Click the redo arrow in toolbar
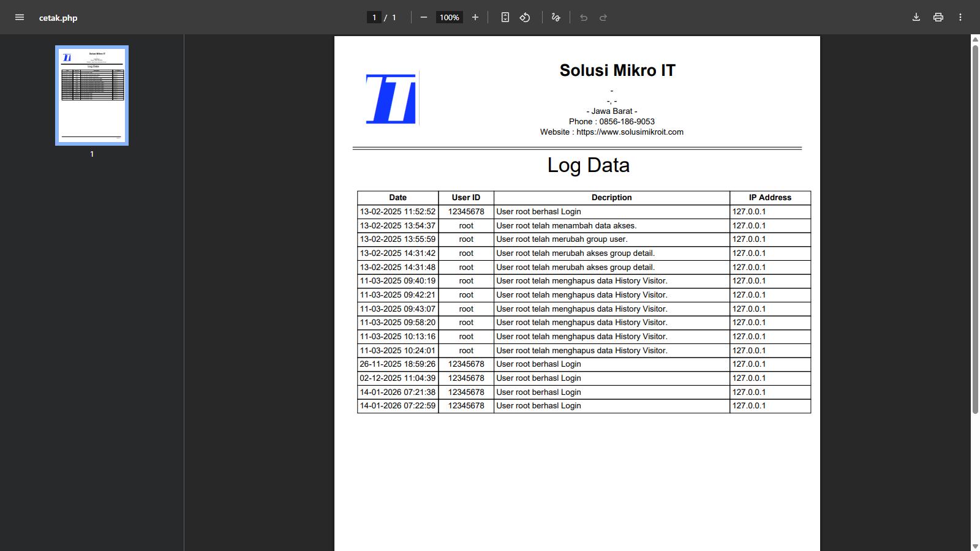Image resolution: width=980 pixels, height=551 pixels. pyautogui.click(x=603, y=17)
